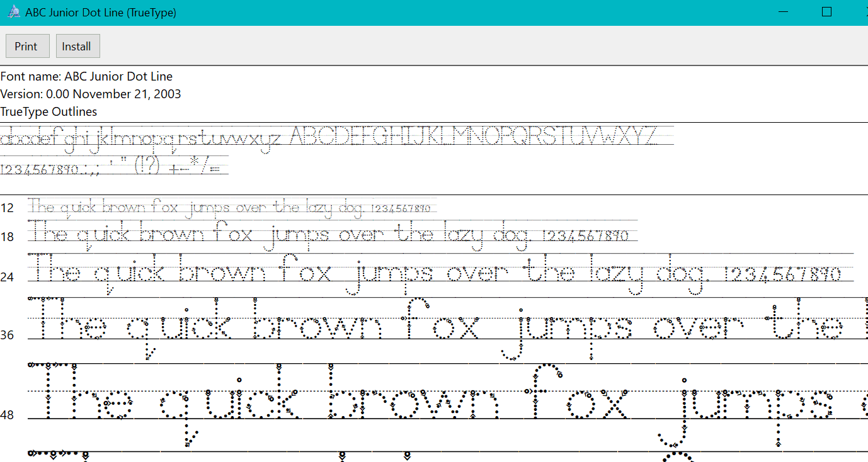Click the 24-point quick brown fox sample
Image resolution: width=868 pixels, height=462 pixels.
[x=440, y=274]
